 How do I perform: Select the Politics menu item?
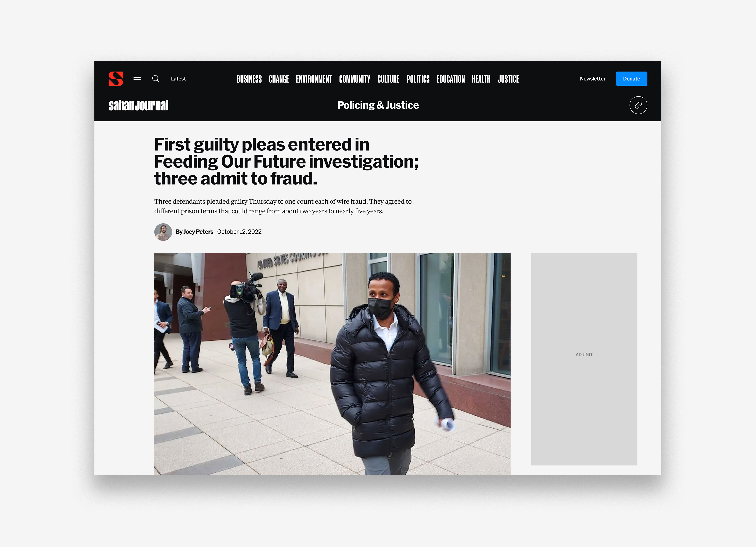coord(418,79)
